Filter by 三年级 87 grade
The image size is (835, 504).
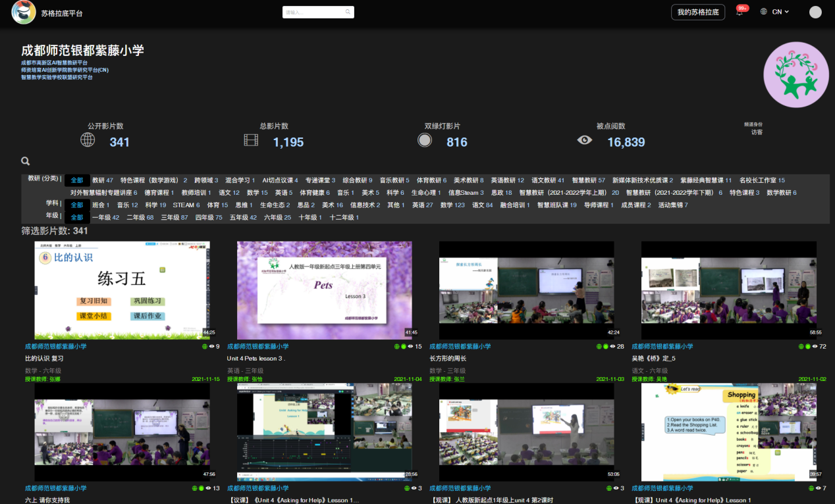pyautogui.click(x=175, y=217)
